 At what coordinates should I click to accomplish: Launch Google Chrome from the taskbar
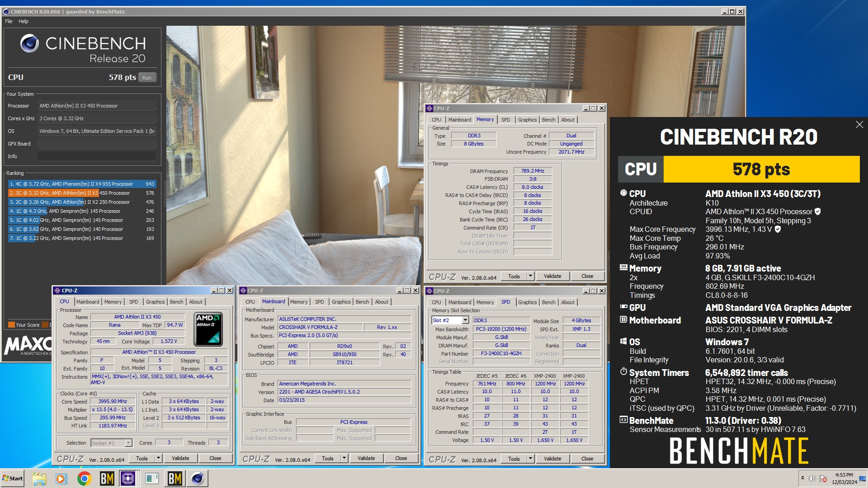pos(84,479)
